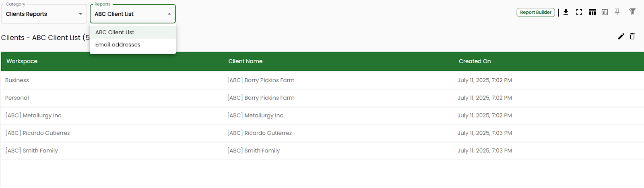644x188 pixels.
Task: Select Workspace cell [ABC] Smith Family
Action: point(31,151)
